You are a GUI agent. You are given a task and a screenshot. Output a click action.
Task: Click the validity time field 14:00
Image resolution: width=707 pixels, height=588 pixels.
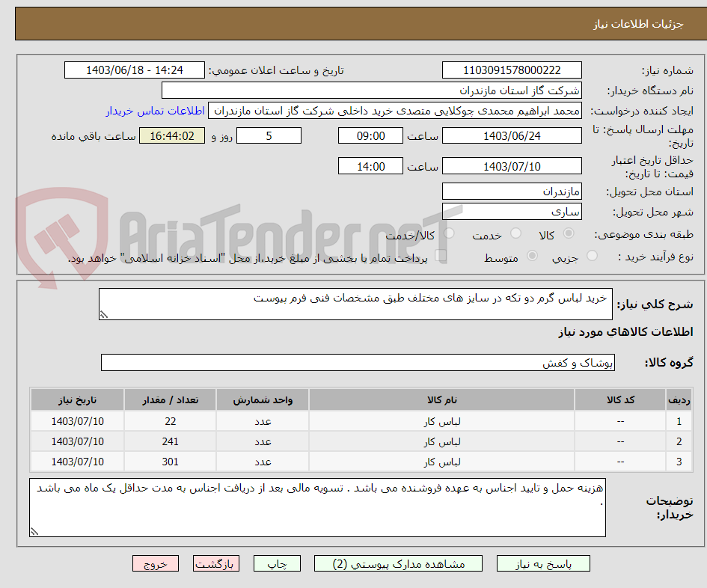click(370, 166)
